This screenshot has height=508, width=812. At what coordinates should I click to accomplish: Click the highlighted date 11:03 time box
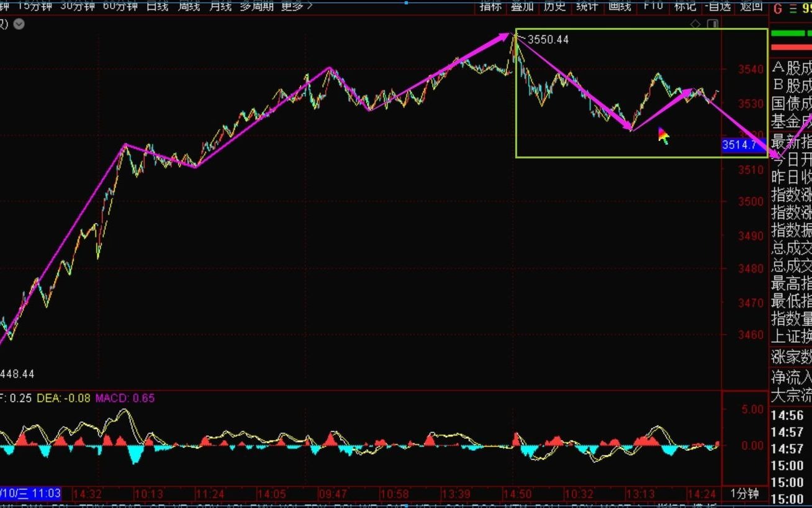[31, 494]
